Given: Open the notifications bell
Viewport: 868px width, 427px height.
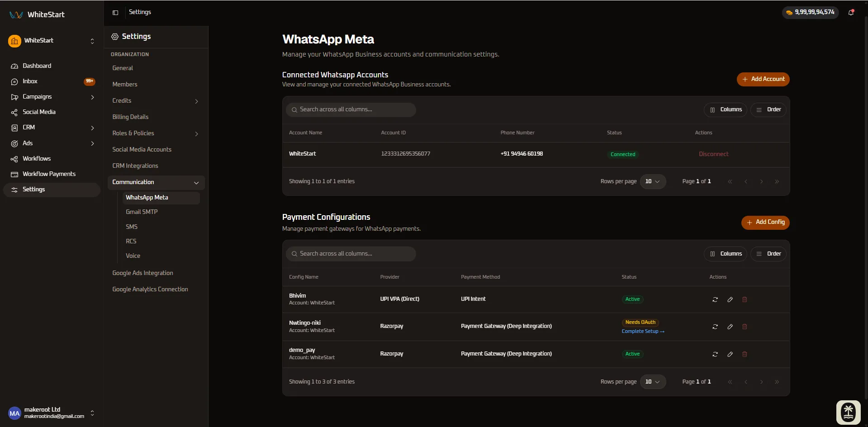Looking at the screenshot, I should point(851,13).
